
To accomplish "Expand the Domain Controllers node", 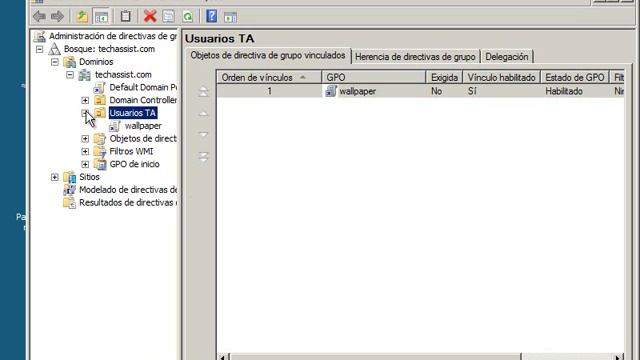I will (x=85, y=100).
